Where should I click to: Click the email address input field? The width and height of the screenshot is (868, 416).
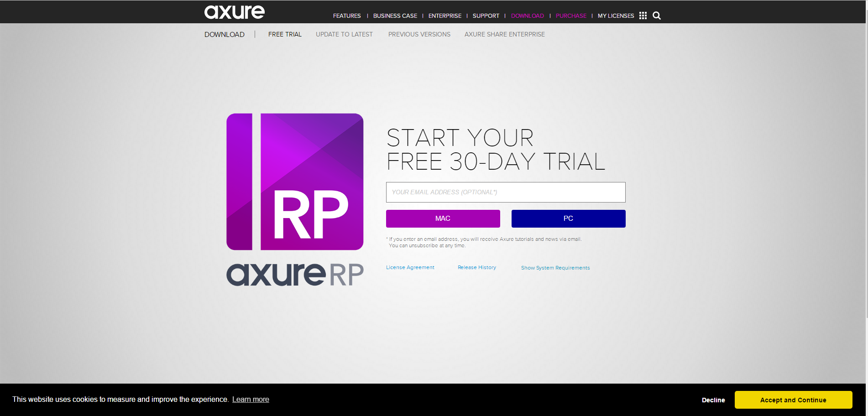click(506, 192)
